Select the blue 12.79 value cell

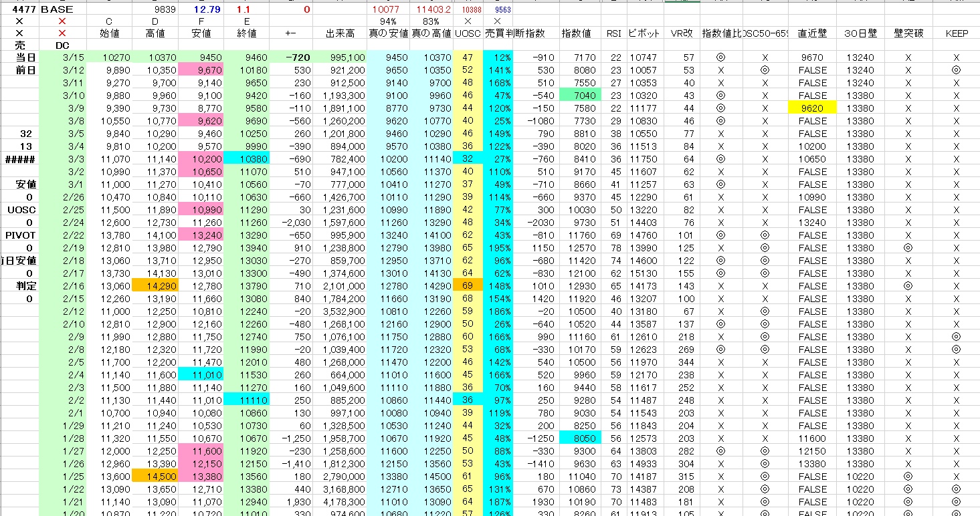pyautogui.click(x=201, y=9)
